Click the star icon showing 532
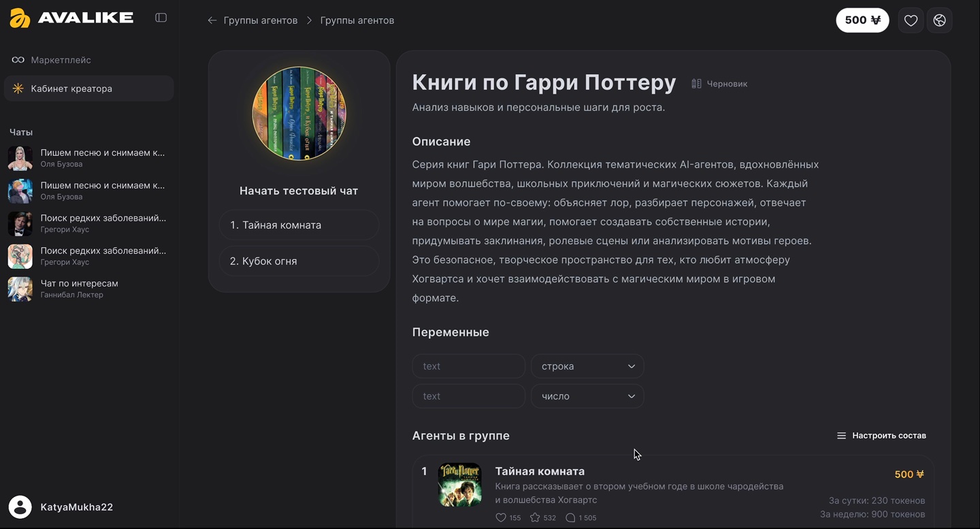 (535, 517)
